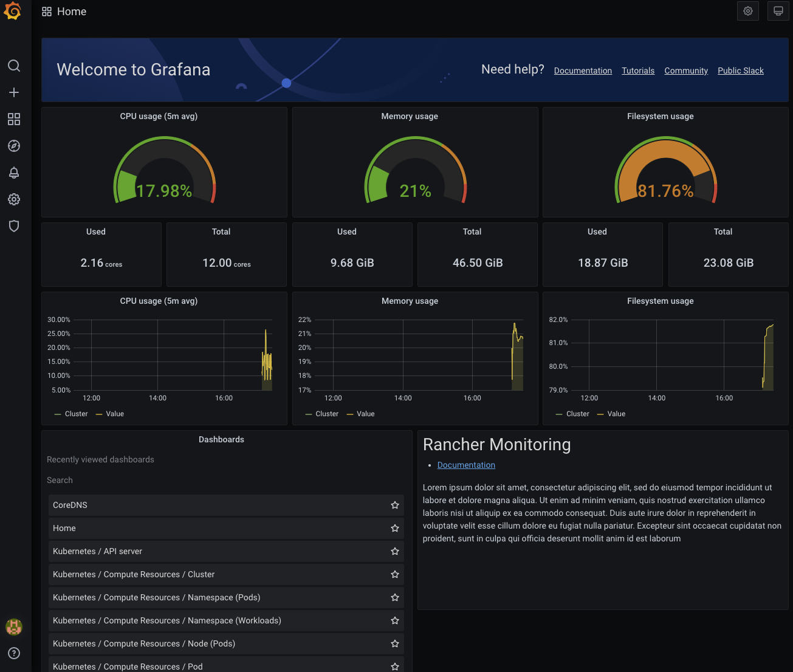Open Server Admin via the shield icon
This screenshot has height=672, width=793.
click(14, 225)
